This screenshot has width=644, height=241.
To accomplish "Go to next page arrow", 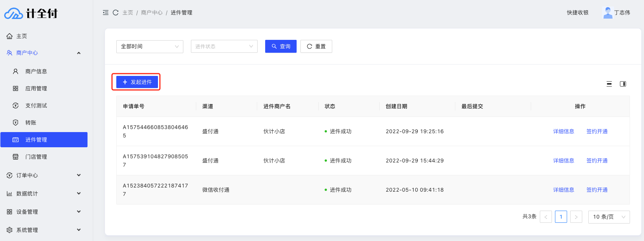I will tap(576, 217).
